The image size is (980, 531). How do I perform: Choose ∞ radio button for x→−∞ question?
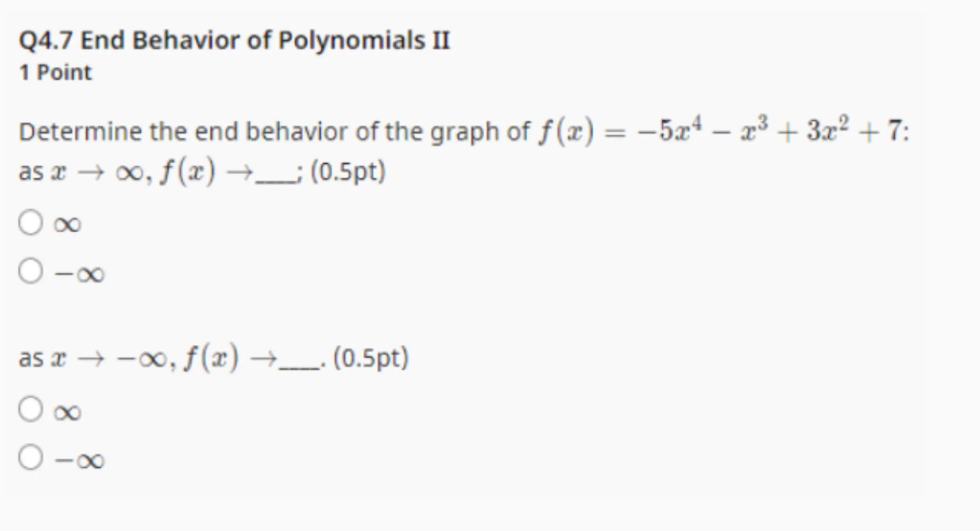[x=31, y=409]
